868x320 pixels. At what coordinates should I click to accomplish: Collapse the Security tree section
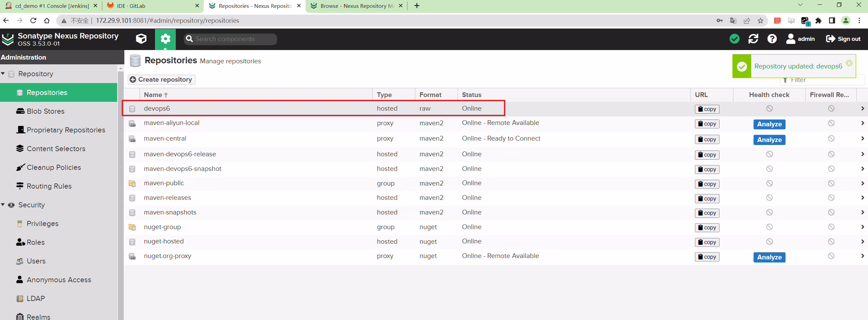(x=3, y=205)
